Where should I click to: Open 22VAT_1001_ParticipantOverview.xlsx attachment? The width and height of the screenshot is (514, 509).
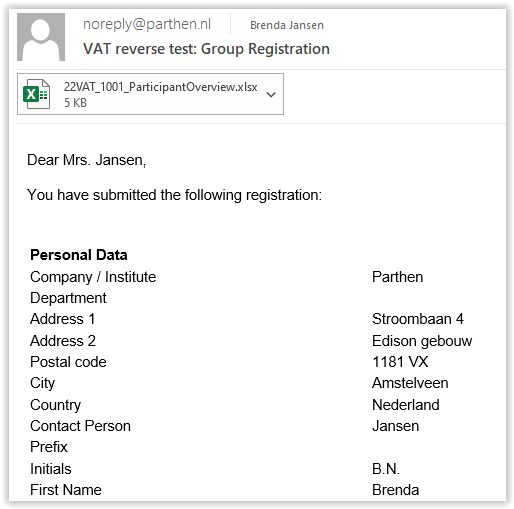tap(160, 87)
